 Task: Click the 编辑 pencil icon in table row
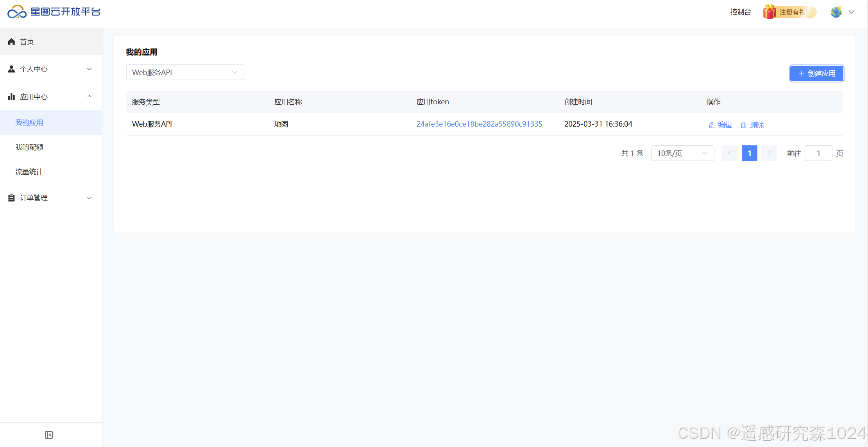[711, 125]
